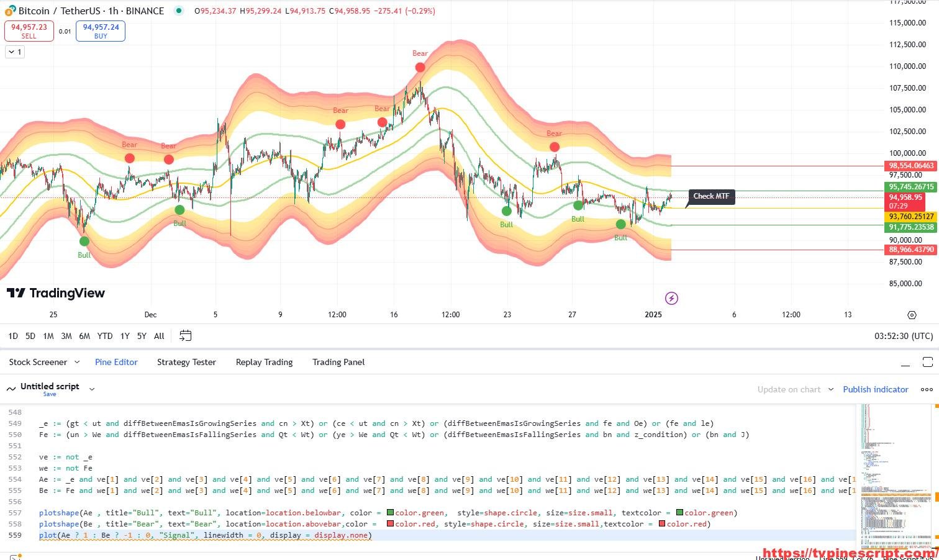This screenshot has height=560, width=939.
Task: Switch to the Strategy Tester tab
Action: coord(186,362)
